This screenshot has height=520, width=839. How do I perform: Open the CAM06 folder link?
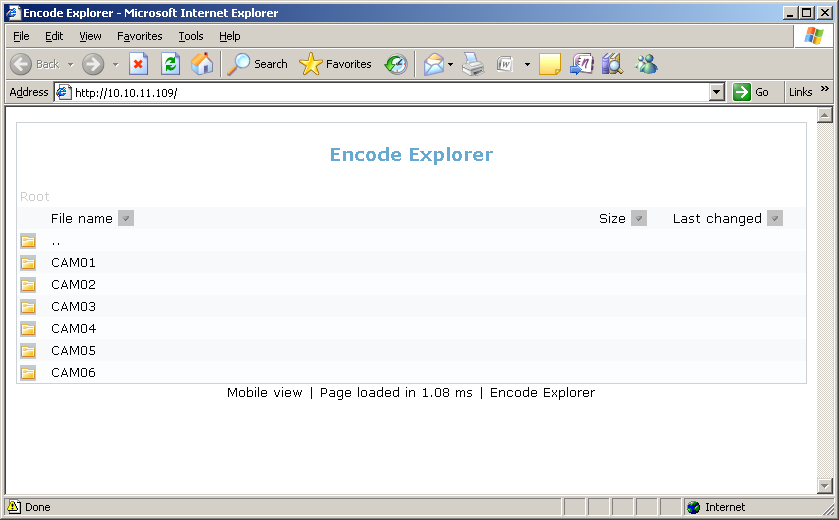[73, 372]
